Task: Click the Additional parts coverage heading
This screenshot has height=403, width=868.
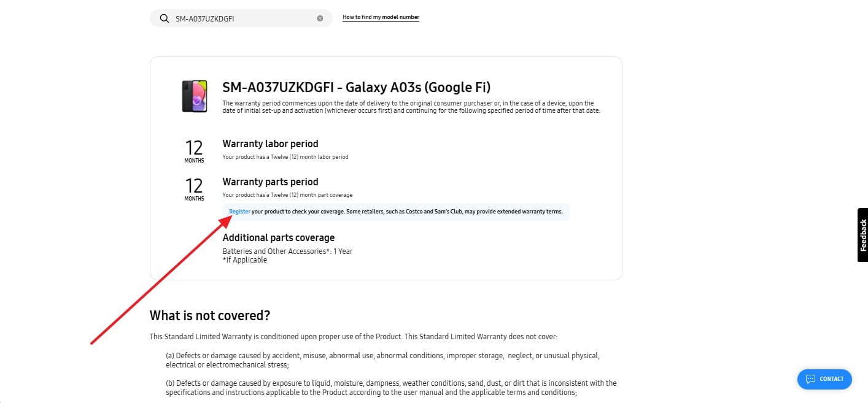Action: [x=279, y=237]
